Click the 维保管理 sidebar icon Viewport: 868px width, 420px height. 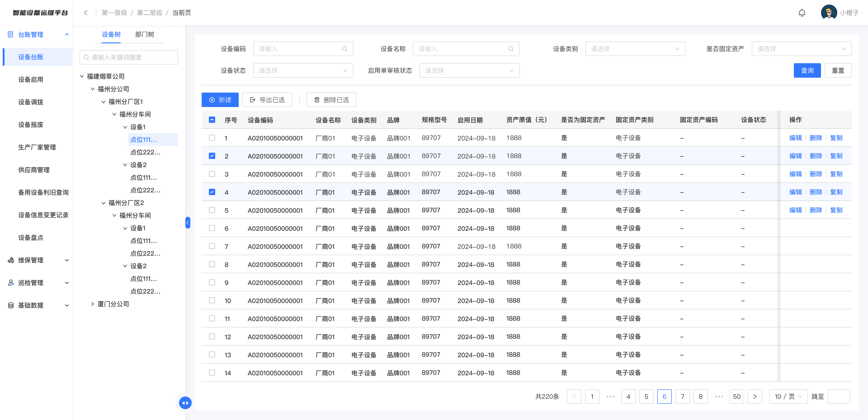tap(11, 260)
